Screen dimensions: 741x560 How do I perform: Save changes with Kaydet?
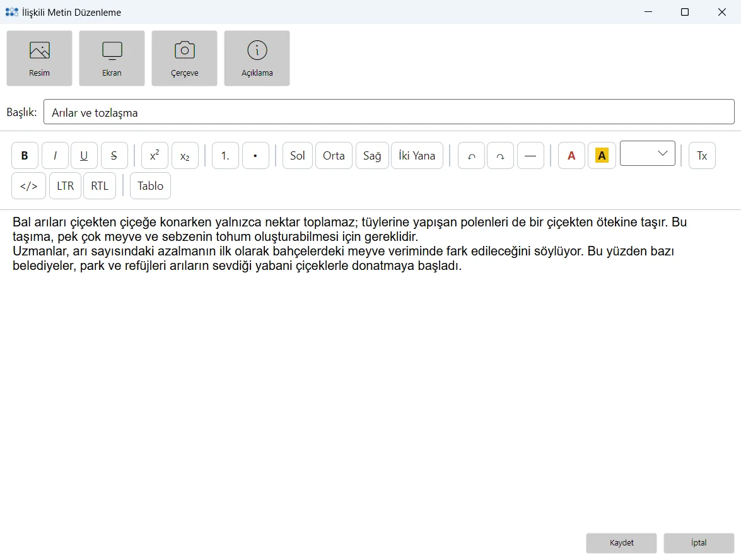click(621, 543)
